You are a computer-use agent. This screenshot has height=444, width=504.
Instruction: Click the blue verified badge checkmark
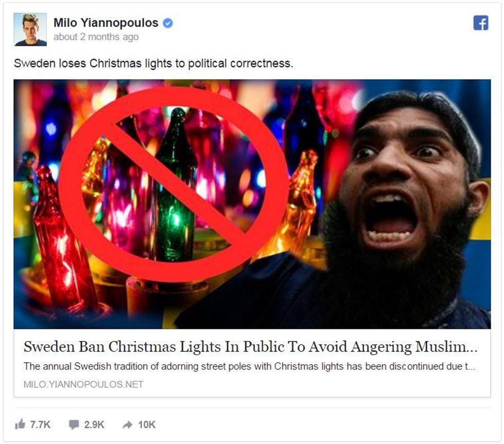[168, 23]
